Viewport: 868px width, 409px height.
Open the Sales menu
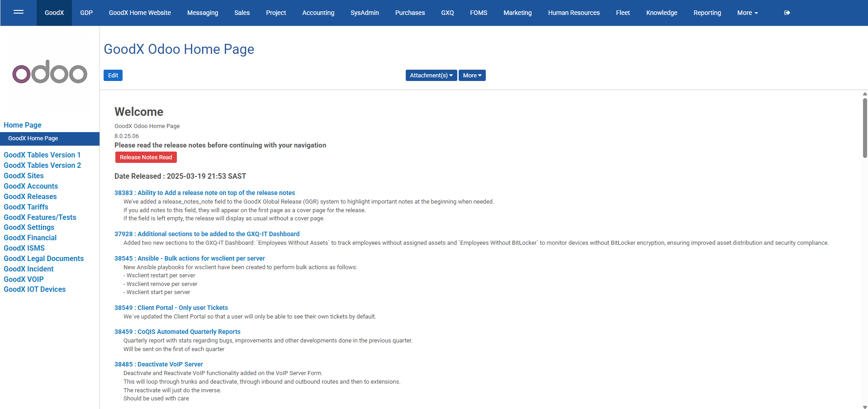click(x=242, y=13)
